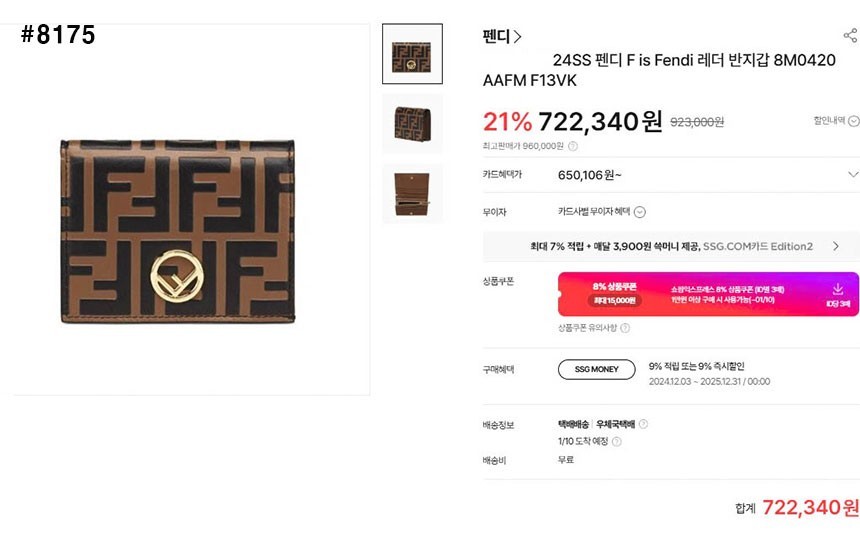860x535 pixels.
Task: Click the help icon next to 1/10 도착 예정
Action: 616,441
